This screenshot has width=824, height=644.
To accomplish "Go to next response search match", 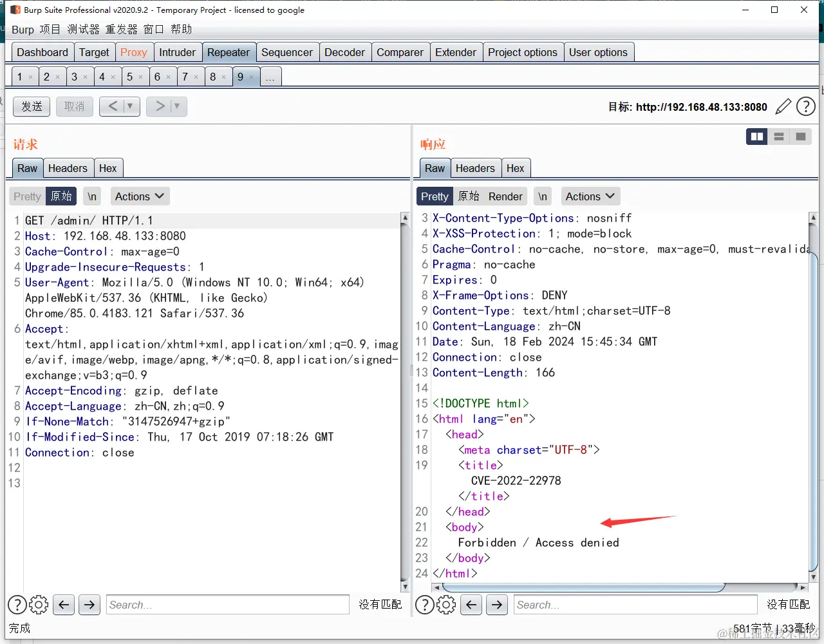I will click(x=497, y=605).
